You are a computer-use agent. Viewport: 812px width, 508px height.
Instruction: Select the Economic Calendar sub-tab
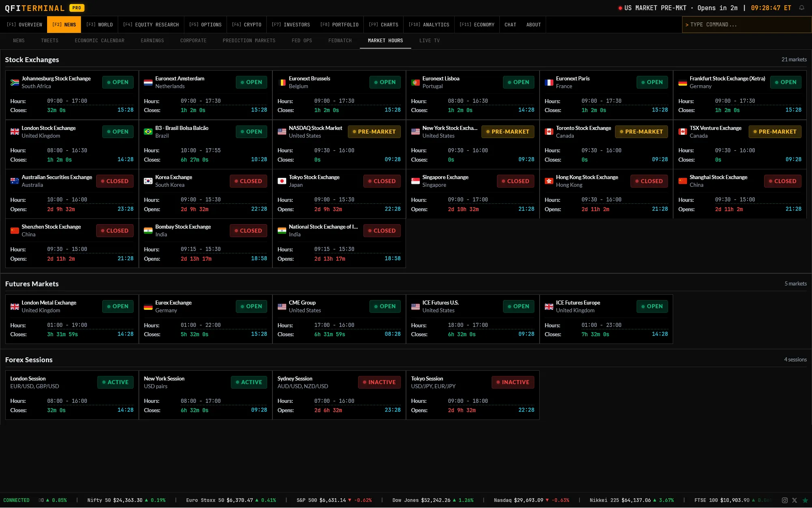(x=99, y=41)
